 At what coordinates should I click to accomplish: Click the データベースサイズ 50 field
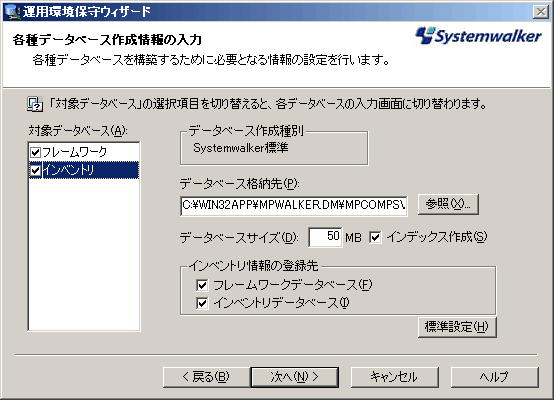click(x=325, y=237)
